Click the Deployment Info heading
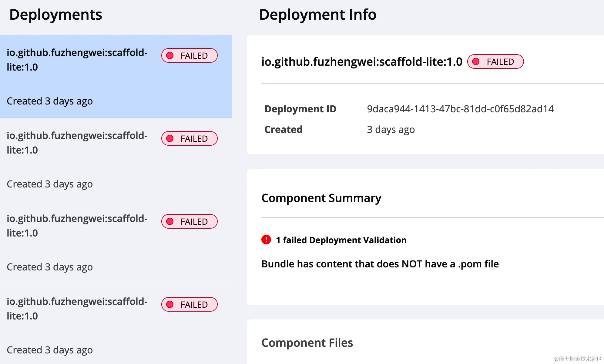Screen dimensions: 604x364 (317, 15)
